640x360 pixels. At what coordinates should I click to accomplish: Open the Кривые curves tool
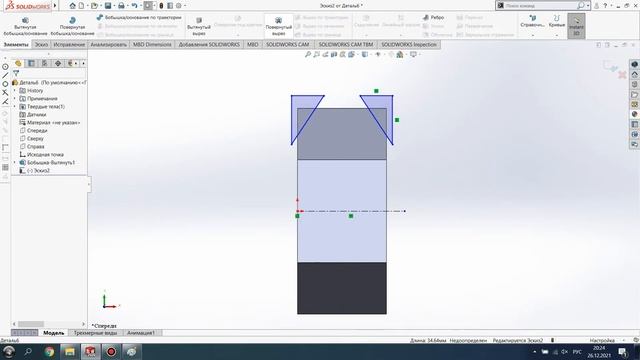point(557,21)
